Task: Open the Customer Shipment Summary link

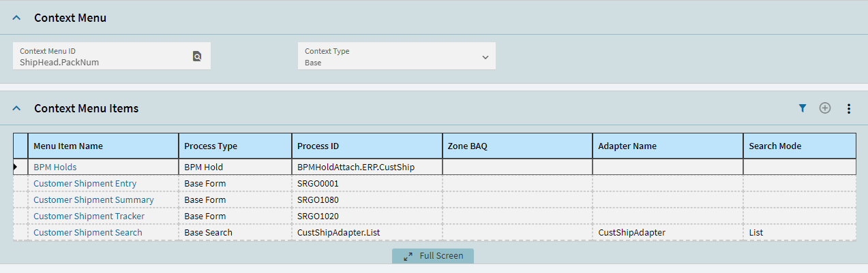Action: pos(93,200)
